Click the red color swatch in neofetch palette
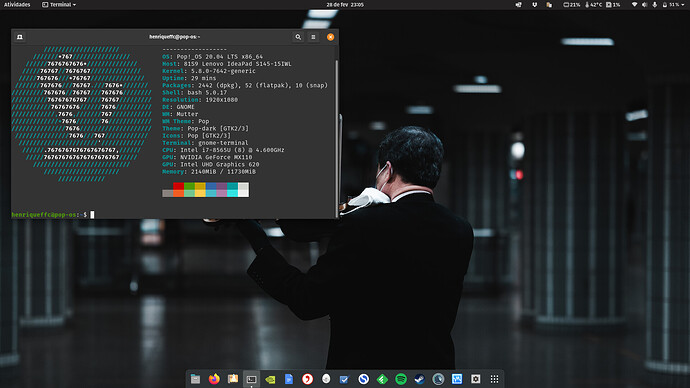 pos(178,186)
